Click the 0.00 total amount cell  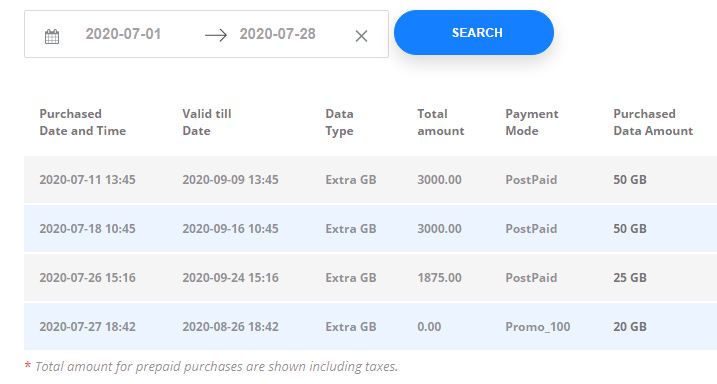pyautogui.click(x=429, y=326)
